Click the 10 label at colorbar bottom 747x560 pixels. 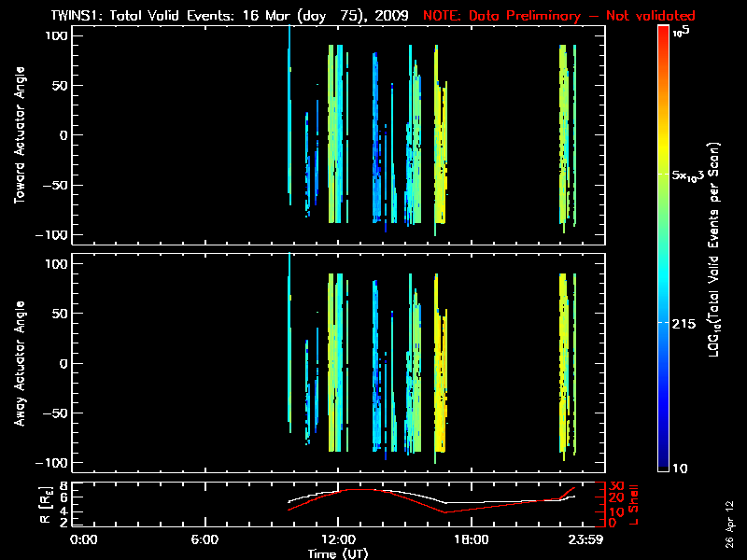click(684, 467)
